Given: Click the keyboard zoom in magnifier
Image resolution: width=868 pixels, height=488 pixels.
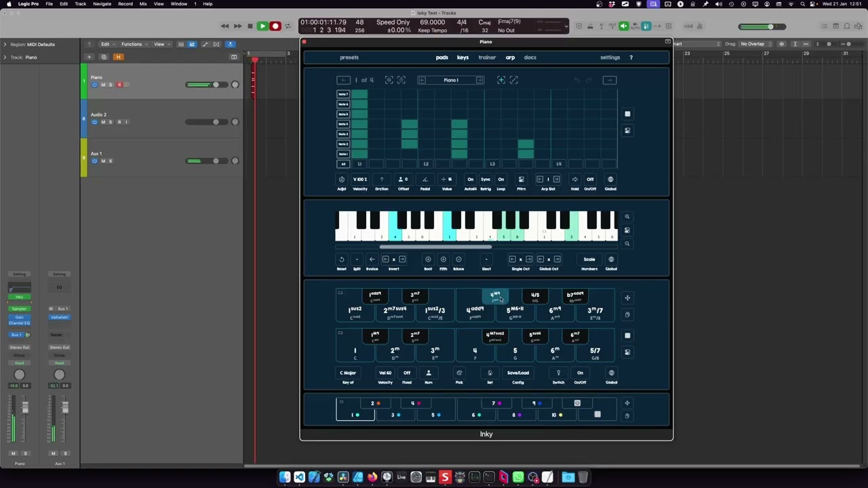Looking at the screenshot, I should coord(627,217).
